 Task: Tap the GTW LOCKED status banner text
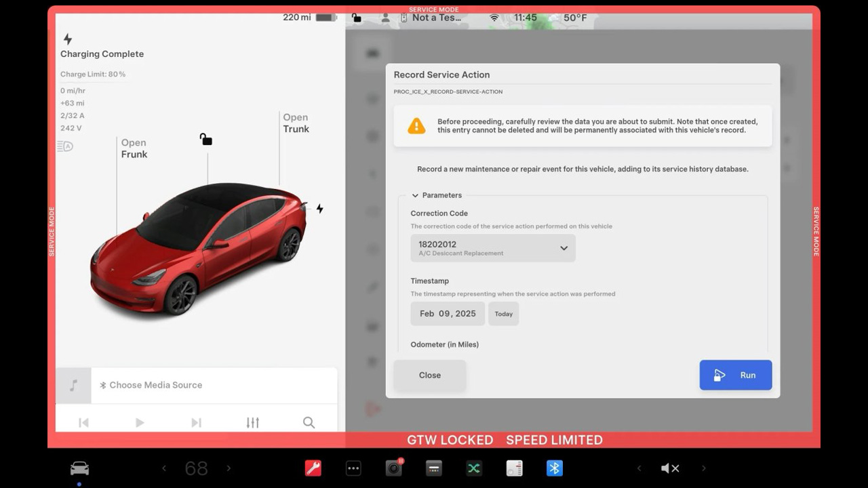click(x=450, y=440)
